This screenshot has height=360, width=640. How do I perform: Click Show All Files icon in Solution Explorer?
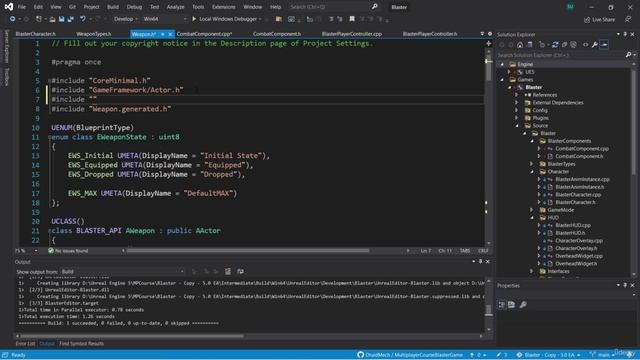(x=573, y=44)
